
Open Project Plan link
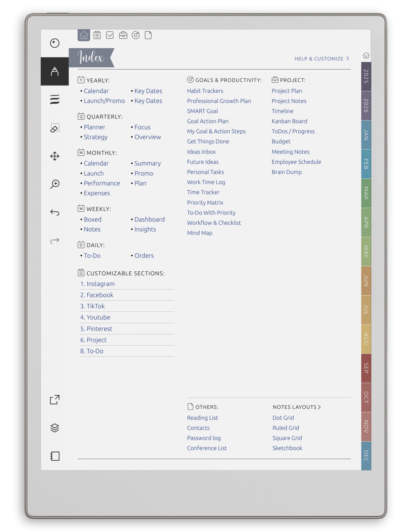pos(287,91)
